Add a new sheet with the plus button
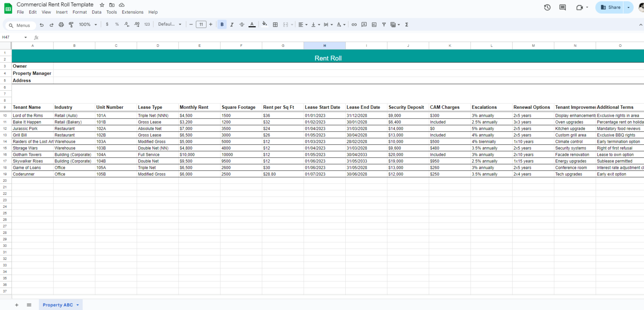Image resolution: width=644 pixels, height=310 pixels. (16, 305)
